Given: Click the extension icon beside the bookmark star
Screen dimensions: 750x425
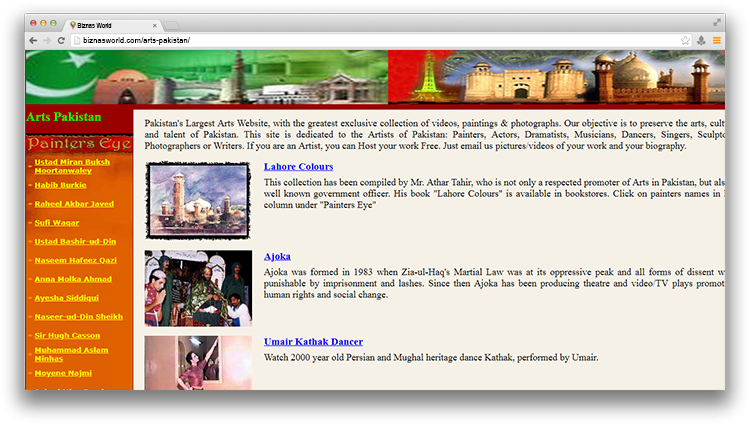Looking at the screenshot, I should point(702,40).
